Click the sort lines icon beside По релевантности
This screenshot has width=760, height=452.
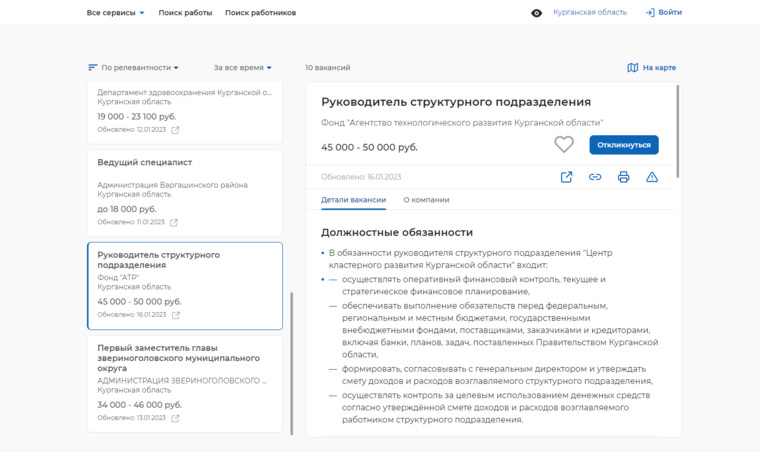point(93,67)
